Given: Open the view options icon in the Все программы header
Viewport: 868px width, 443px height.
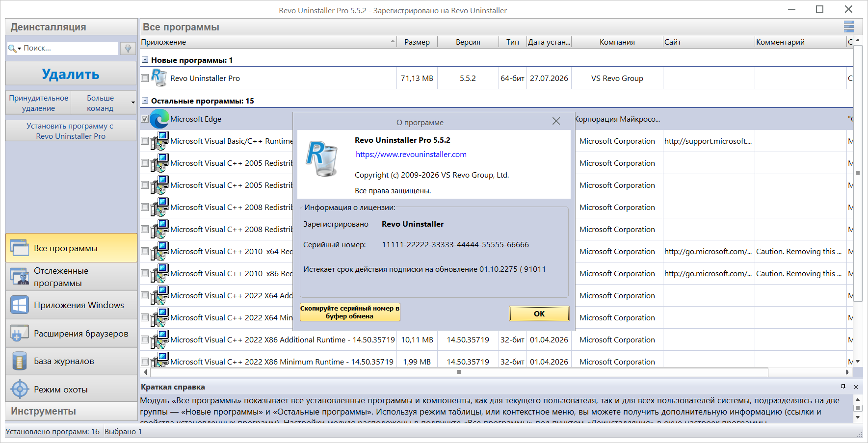Looking at the screenshot, I should coord(849,26).
